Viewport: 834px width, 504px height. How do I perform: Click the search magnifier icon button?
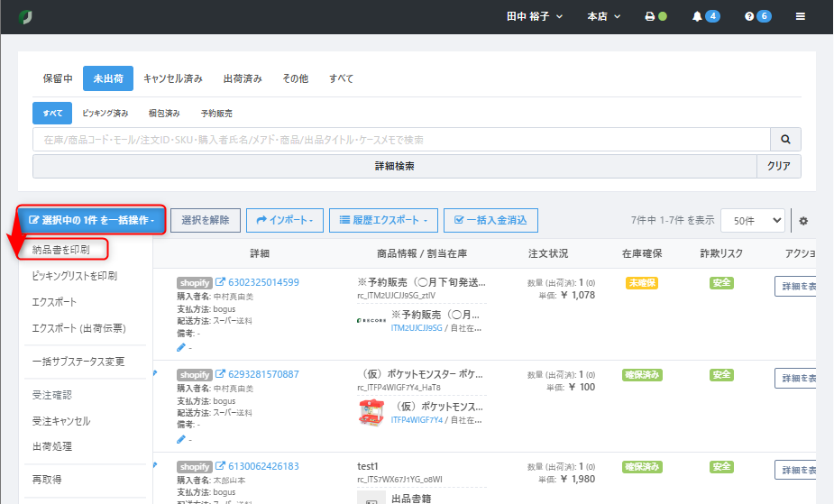(785, 140)
